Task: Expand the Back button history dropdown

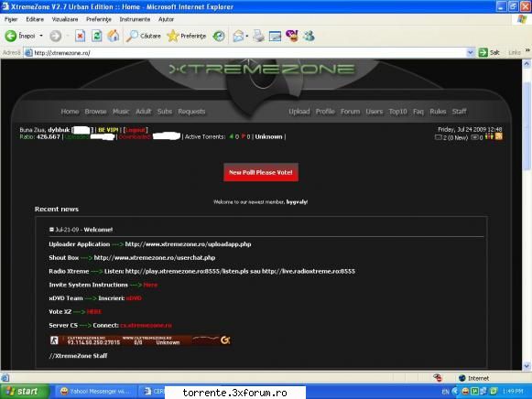Action: click(41, 36)
